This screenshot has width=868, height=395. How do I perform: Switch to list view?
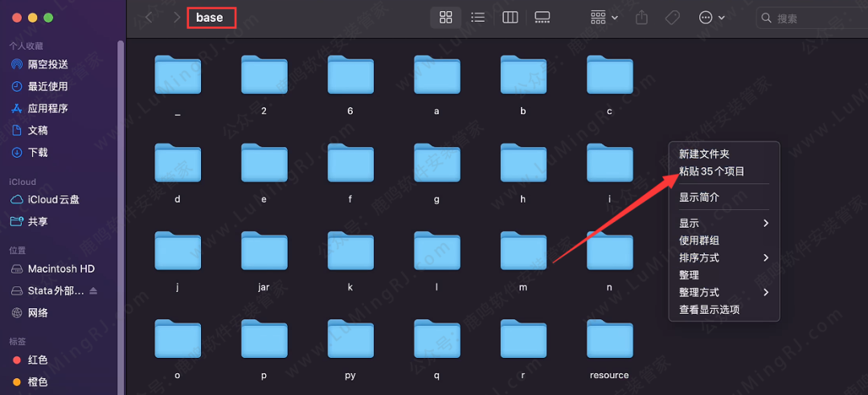tap(477, 18)
